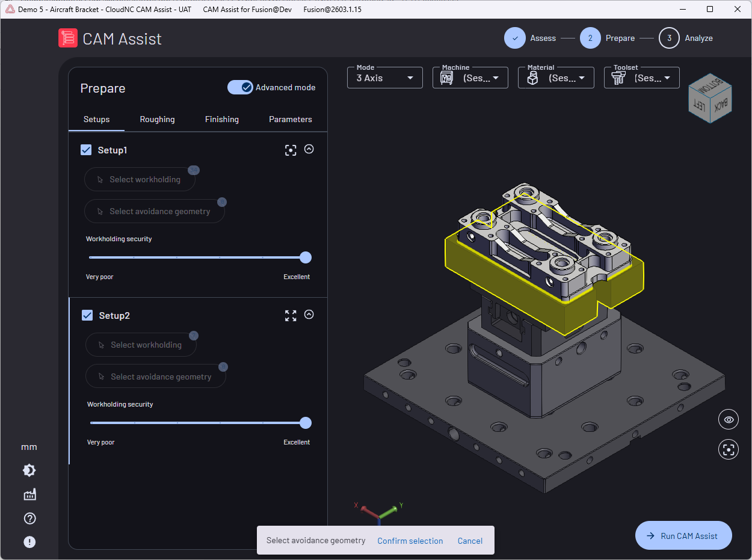Image resolution: width=752 pixels, height=560 pixels.
Task: Open the Material dropdown
Action: pyautogui.click(x=556, y=78)
